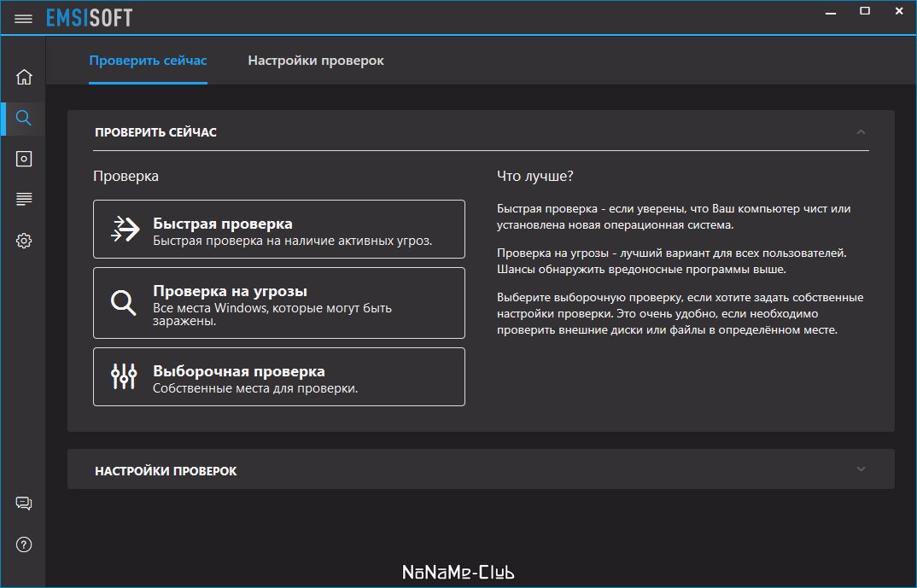The height and width of the screenshot is (588, 917).
Task: Click the НАСТРОЙКИ ПРОВЕРОК header text
Action: (166, 471)
